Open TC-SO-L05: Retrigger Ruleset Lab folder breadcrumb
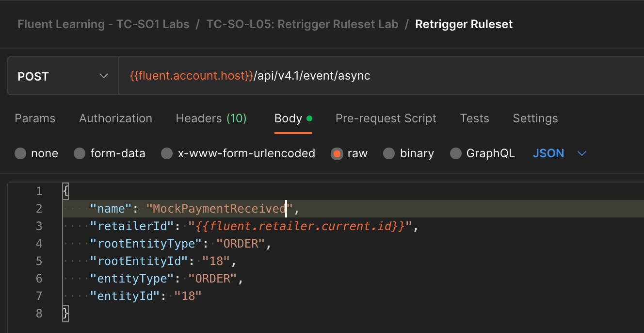Image resolution: width=644 pixels, height=333 pixels. (302, 24)
